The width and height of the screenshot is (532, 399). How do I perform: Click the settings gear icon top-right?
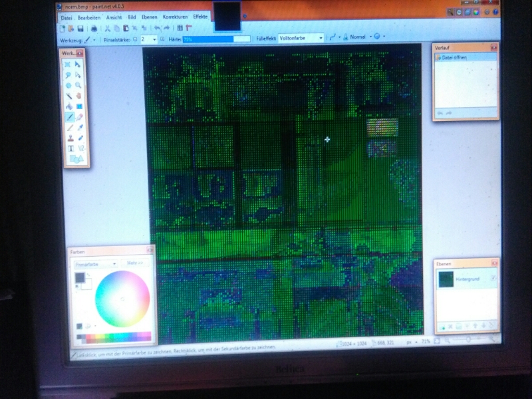(487, 12)
